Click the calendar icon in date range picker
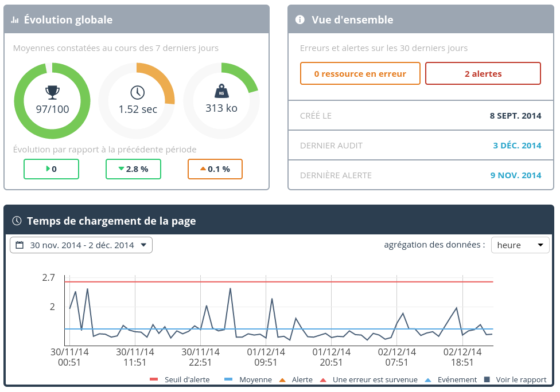This screenshot has height=392, width=560. point(20,245)
